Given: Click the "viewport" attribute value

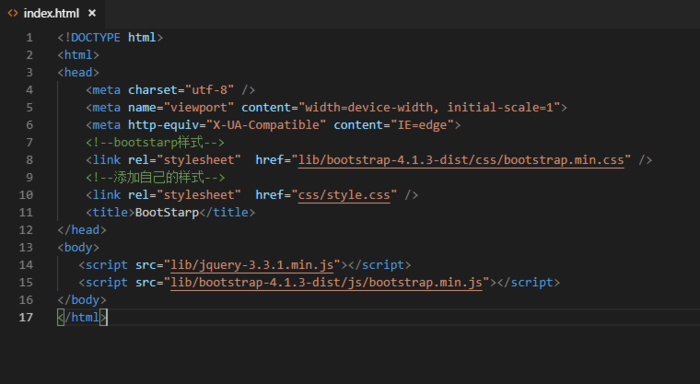Looking at the screenshot, I should pos(199,107).
